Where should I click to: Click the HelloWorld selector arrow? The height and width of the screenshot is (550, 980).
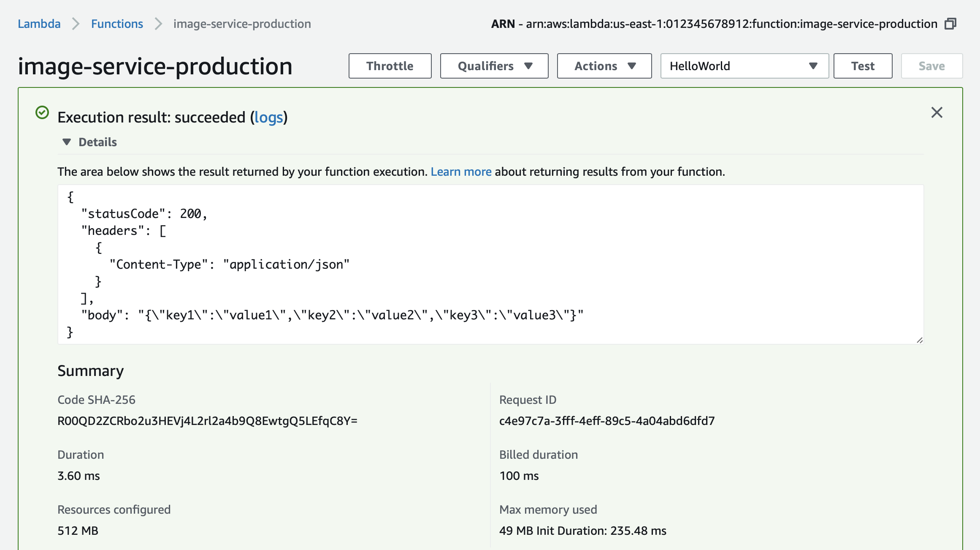[x=812, y=66]
